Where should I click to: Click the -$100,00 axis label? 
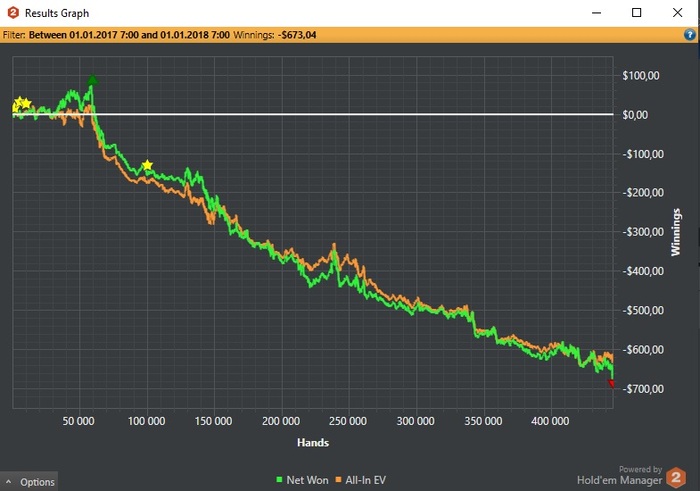[x=643, y=154]
